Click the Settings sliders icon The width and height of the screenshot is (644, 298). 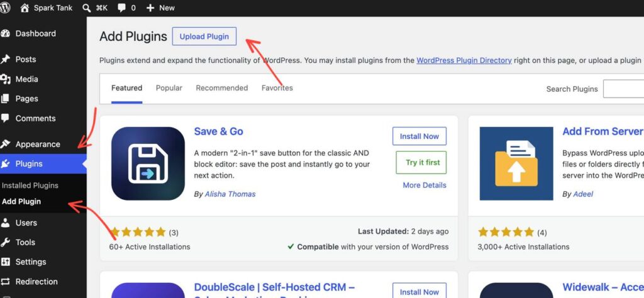click(x=5, y=262)
